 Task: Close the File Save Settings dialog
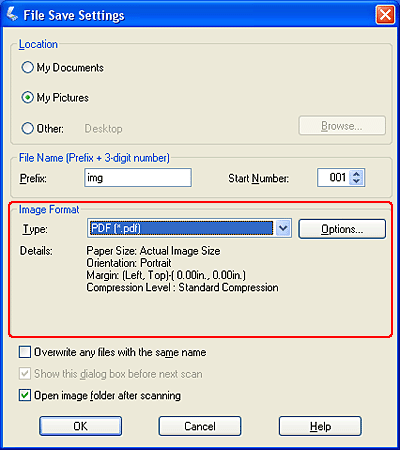[385, 15]
